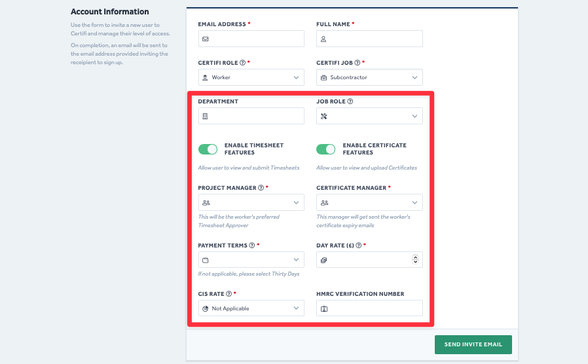Screen dimensions: 588x364
Task: Click the Send Invite Email button
Action: pyautogui.click(x=473, y=344)
